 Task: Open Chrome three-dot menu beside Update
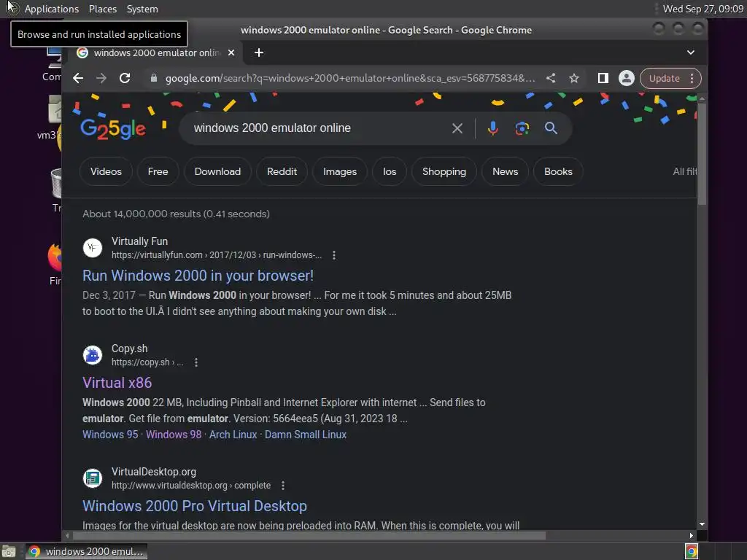click(692, 78)
